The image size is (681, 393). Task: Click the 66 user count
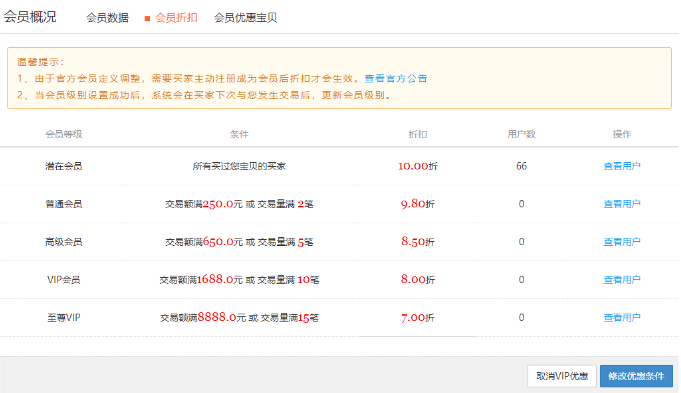click(522, 166)
